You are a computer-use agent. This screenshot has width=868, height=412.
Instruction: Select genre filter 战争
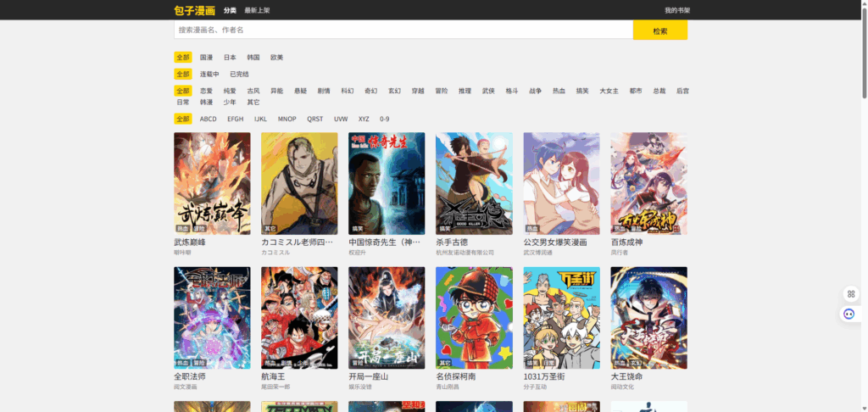[x=536, y=91]
